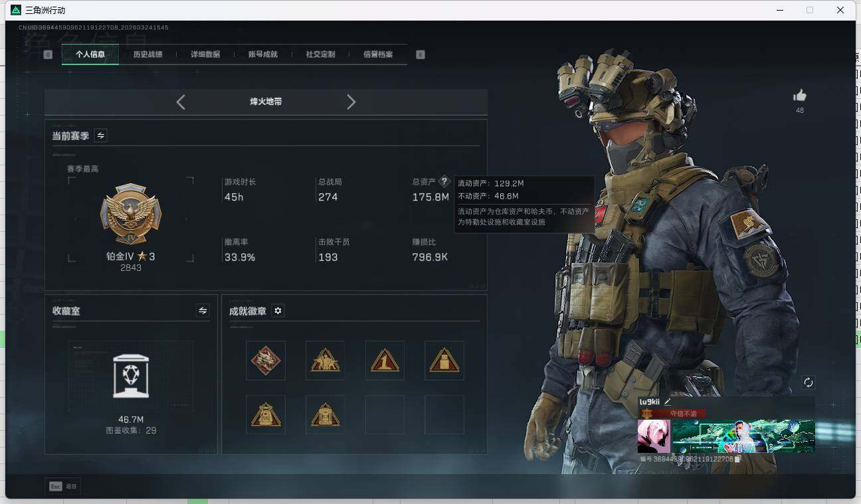Select the badge with the number 1

[385, 361]
